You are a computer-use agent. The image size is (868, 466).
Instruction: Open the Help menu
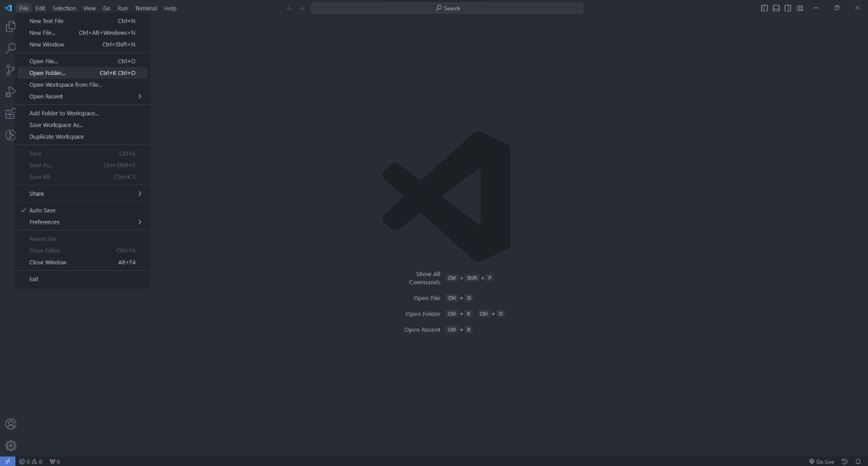coord(170,8)
